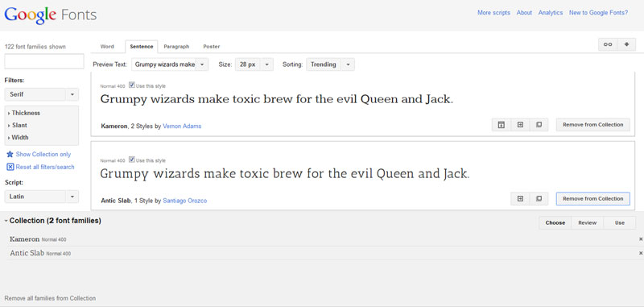Select the Choose step button
The width and height of the screenshot is (644, 307).
tap(555, 222)
